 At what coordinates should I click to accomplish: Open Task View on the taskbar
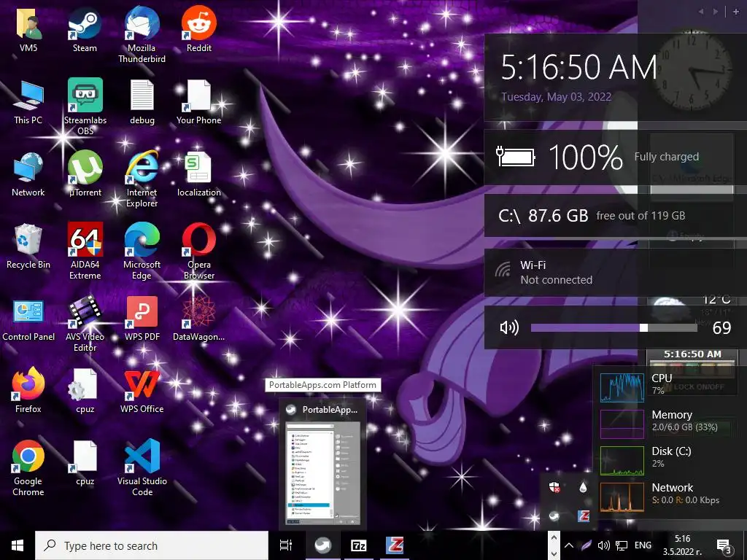point(286,545)
